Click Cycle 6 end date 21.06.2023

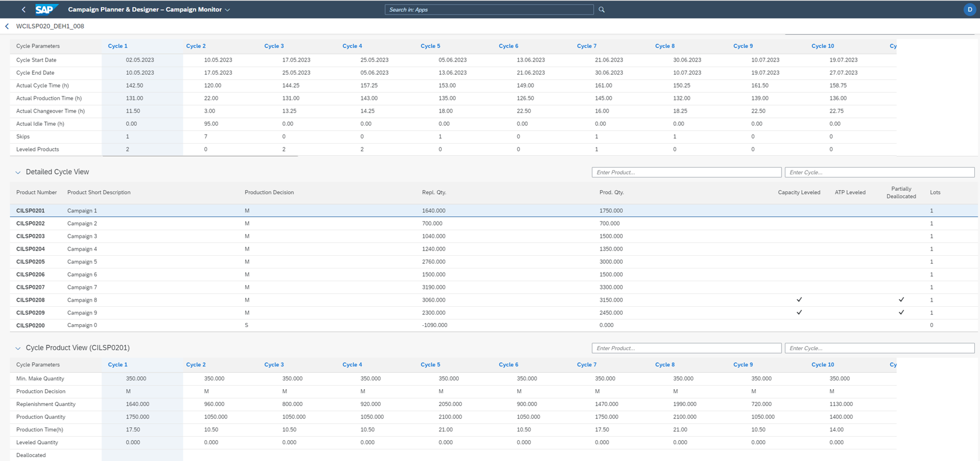coord(531,72)
